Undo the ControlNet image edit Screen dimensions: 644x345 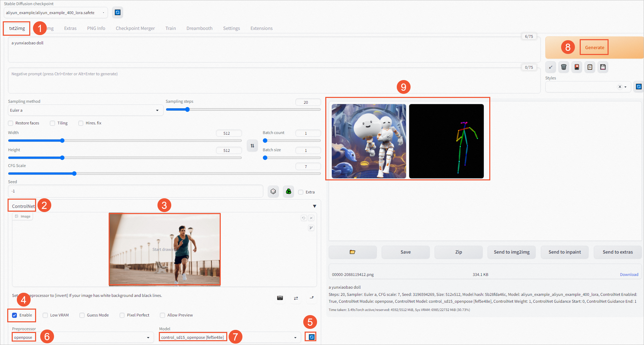(304, 218)
